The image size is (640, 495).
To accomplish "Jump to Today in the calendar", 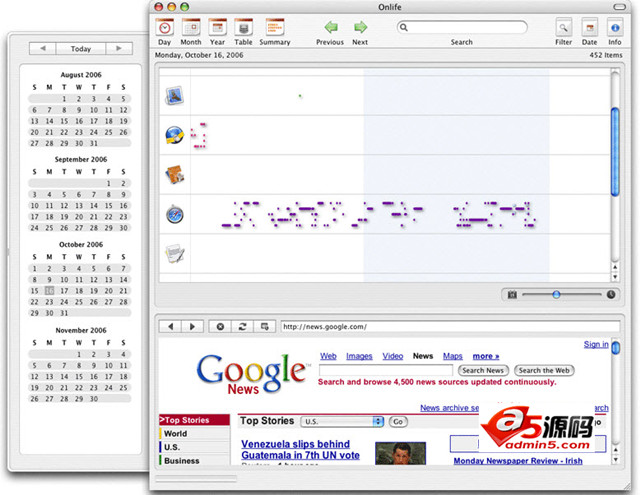I will point(81,49).
